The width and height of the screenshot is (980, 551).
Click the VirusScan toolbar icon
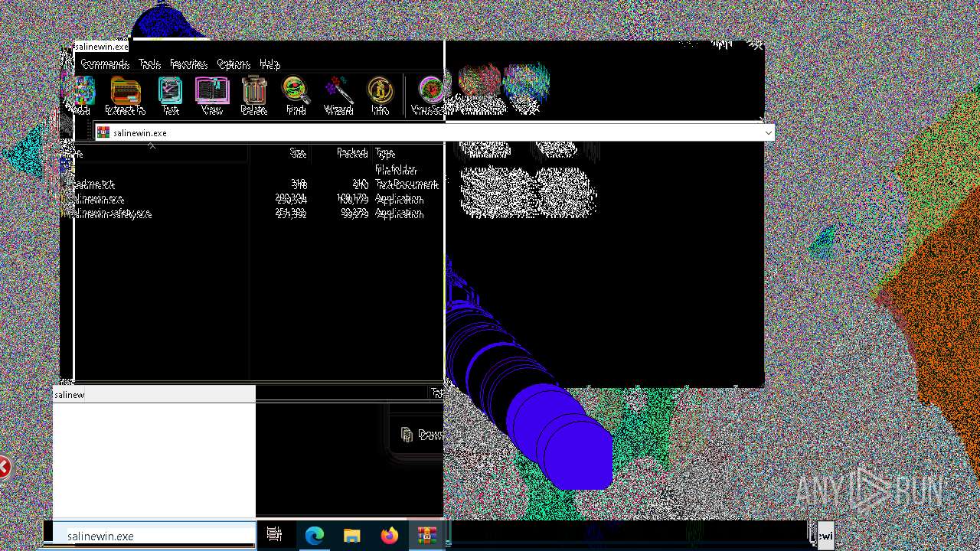[x=427, y=95]
